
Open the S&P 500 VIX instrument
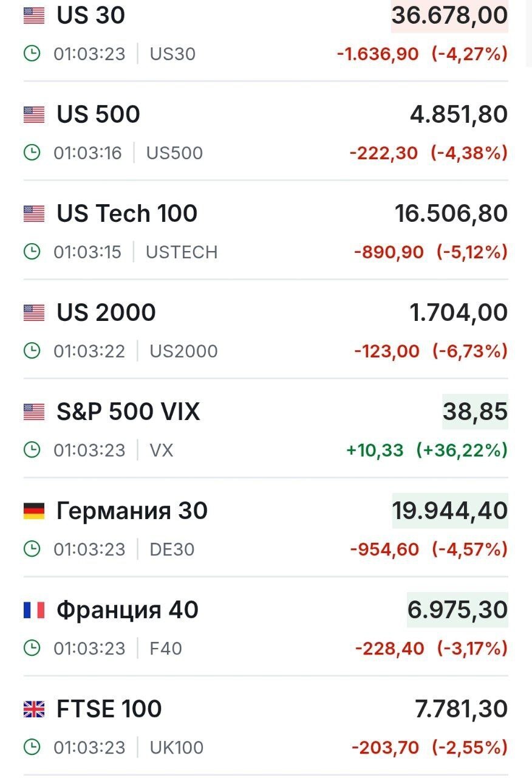point(128,412)
